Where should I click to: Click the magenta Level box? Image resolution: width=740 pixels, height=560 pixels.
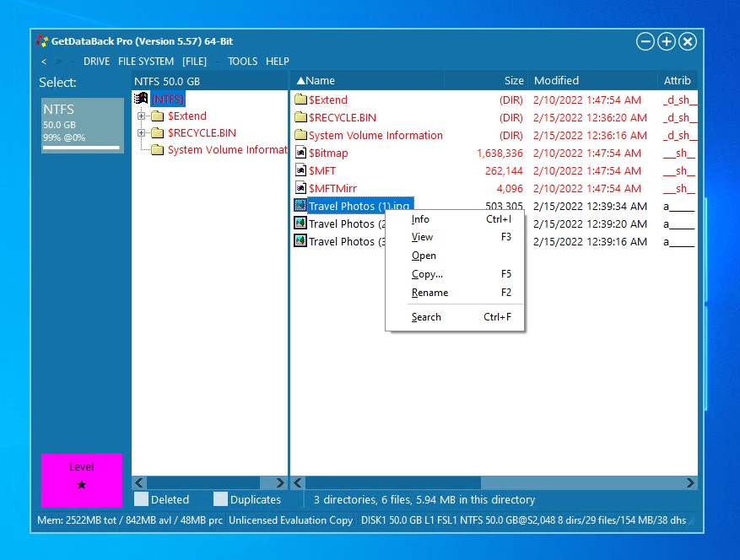(82, 480)
